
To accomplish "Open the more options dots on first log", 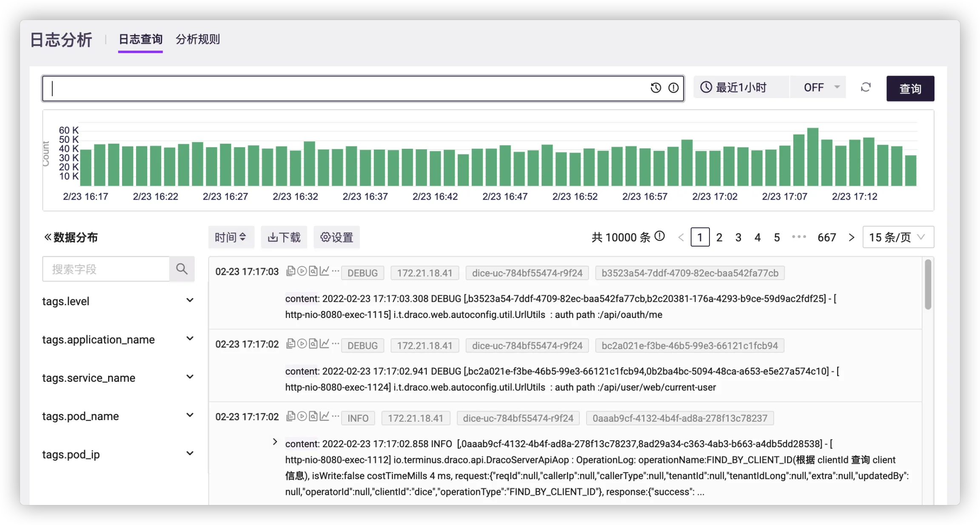I will coord(336,271).
